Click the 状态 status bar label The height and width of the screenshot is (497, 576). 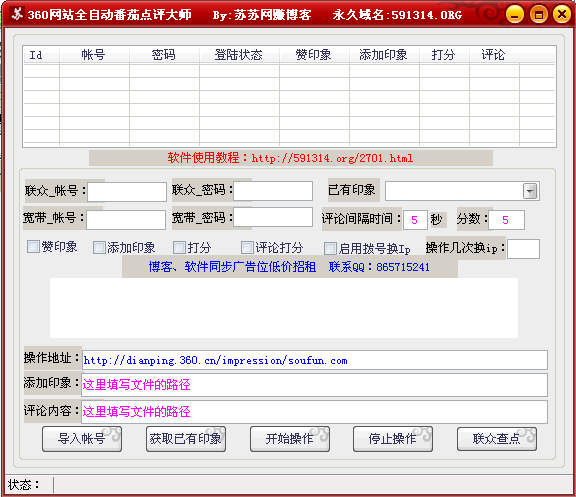click(23, 485)
